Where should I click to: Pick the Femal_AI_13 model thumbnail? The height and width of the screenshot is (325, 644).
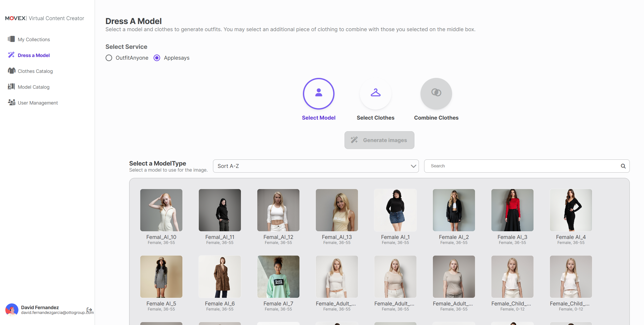pyautogui.click(x=337, y=210)
